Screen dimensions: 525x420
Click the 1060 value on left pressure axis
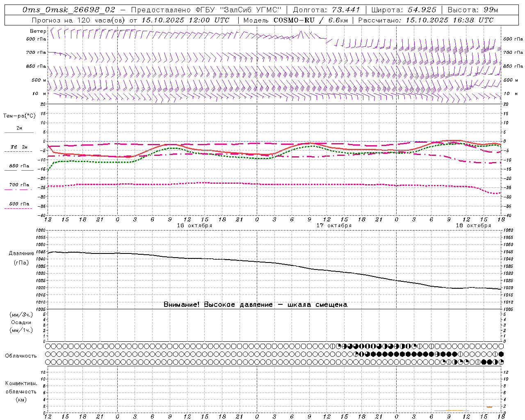[40, 231]
